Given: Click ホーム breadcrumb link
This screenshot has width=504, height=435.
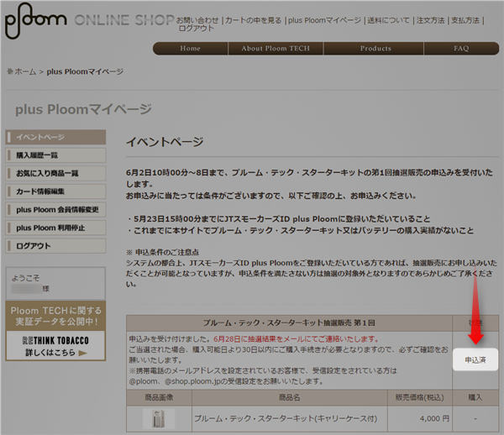Looking at the screenshot, I should click(25, 71).
